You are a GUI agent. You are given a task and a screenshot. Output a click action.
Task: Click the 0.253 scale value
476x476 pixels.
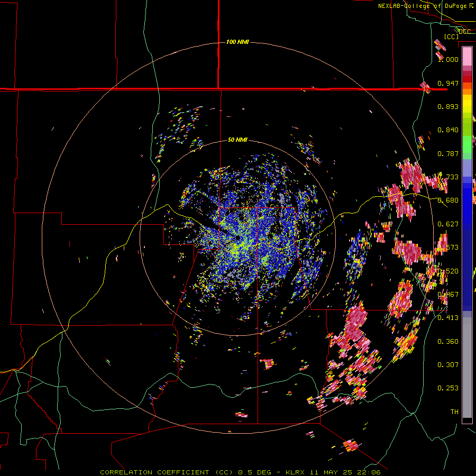tap(448, 388)
